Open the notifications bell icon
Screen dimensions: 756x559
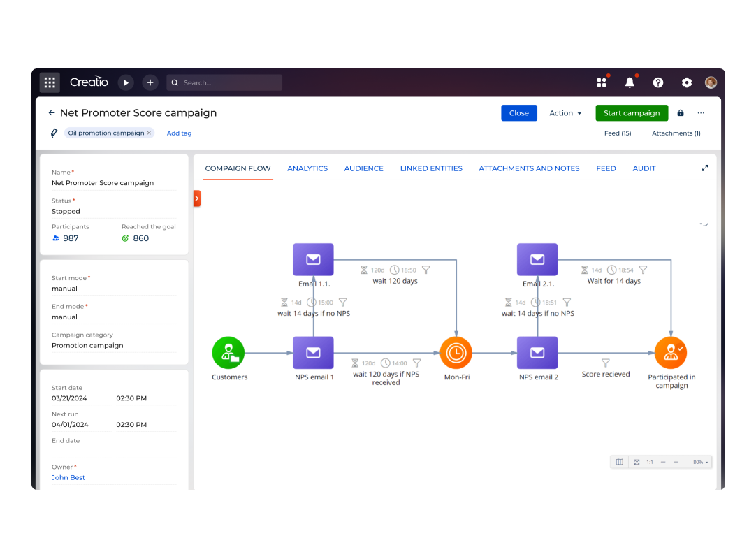coord(630,82)
